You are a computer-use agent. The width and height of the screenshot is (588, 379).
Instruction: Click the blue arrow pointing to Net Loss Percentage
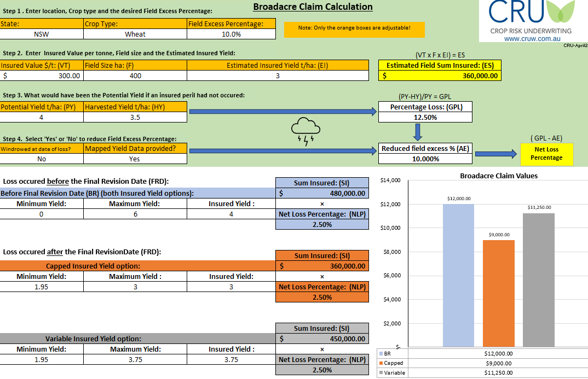496,154
